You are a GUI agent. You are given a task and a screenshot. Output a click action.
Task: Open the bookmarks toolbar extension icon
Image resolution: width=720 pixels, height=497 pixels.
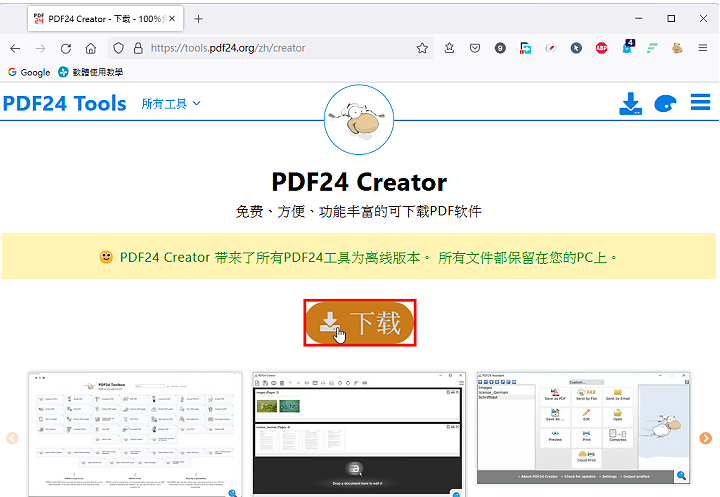tap(450, 48)
